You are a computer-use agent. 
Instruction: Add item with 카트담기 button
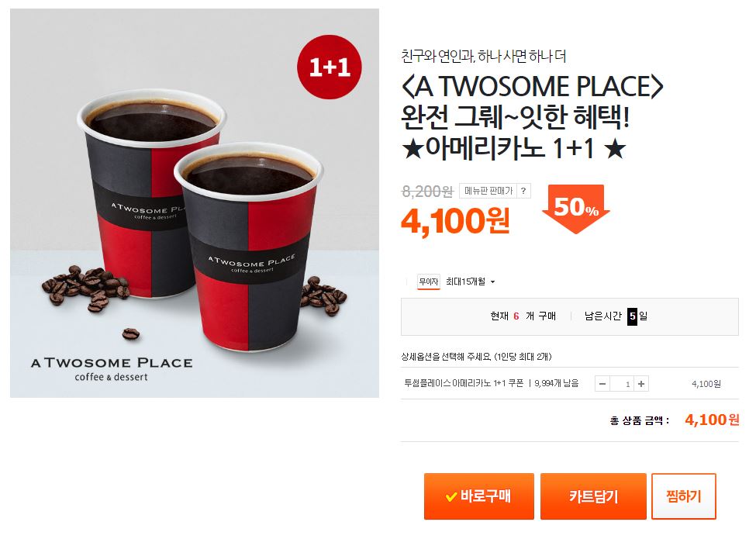593,496
